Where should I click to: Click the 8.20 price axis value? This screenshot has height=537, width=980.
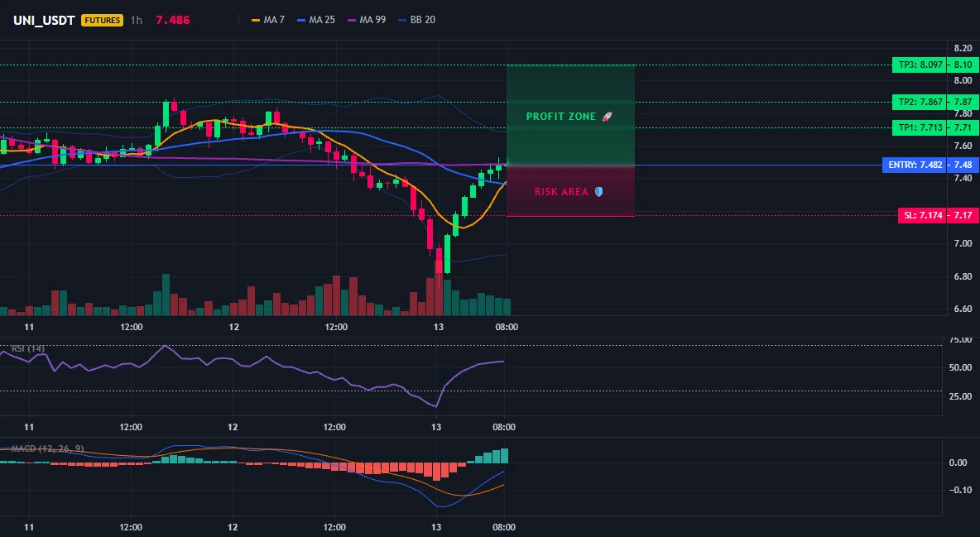pyautogui.click(x=963, y=48)
